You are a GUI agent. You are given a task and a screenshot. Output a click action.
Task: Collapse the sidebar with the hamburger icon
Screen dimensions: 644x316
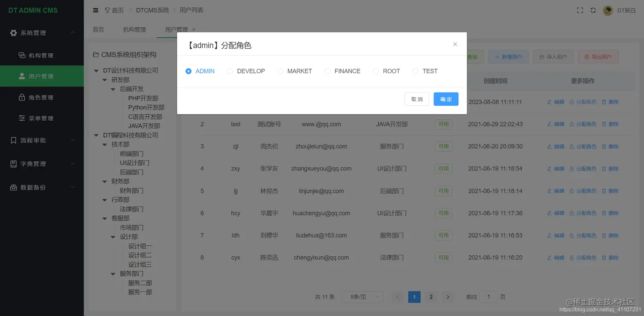(95, 10)
